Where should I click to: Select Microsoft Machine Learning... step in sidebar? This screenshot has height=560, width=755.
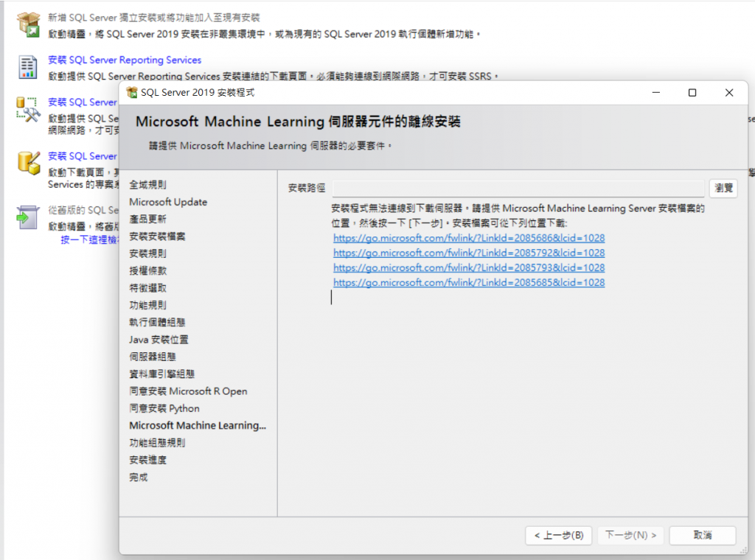click(x=198, y=426)
